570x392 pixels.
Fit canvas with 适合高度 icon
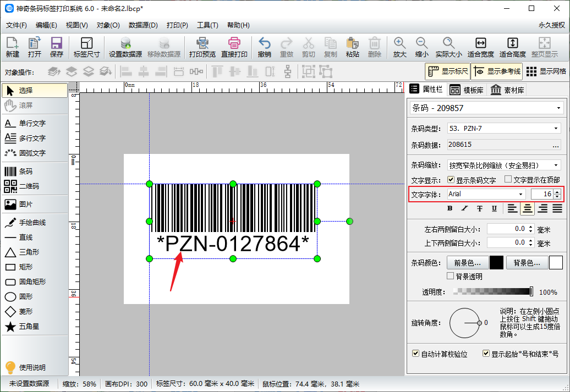point(513,47)
